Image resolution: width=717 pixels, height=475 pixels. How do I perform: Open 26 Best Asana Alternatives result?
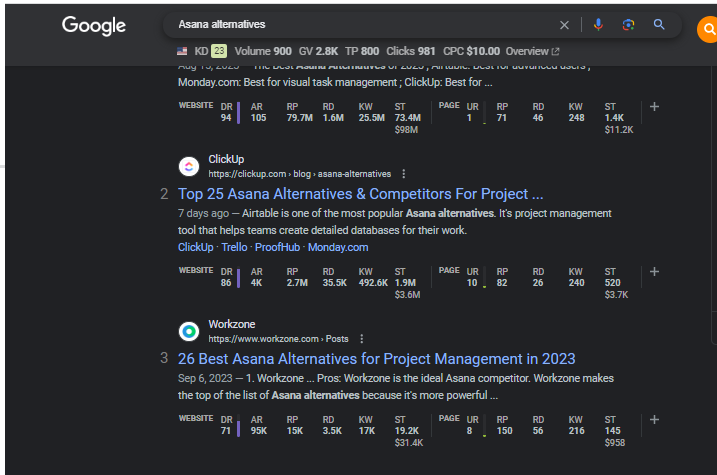pyautogui.click(x=376, y=359)
